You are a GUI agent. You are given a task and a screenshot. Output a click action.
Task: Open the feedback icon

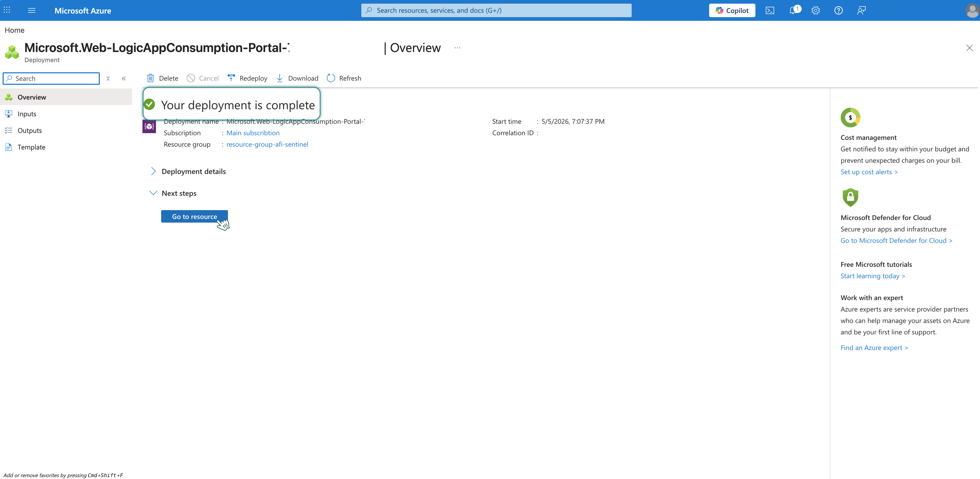point(861,10)
